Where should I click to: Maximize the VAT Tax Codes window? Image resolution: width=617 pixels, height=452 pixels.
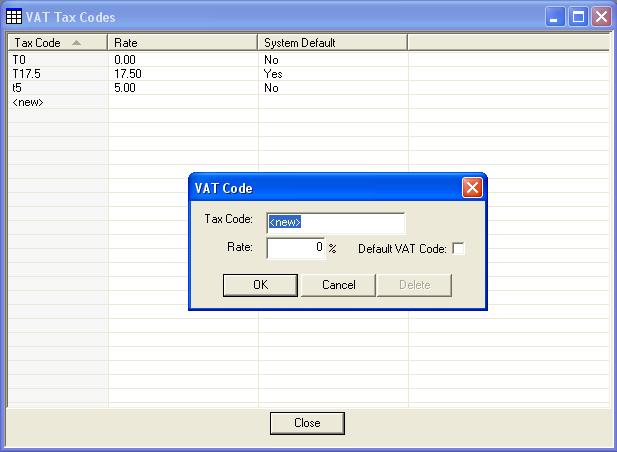(x=578, y=17)
